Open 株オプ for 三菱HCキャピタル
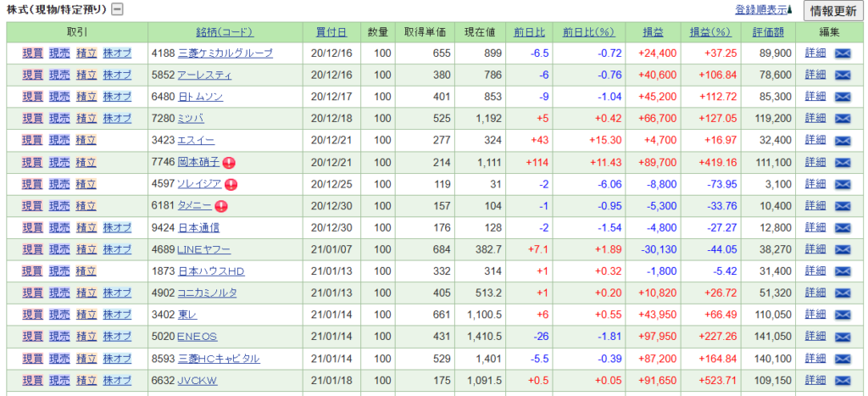Viewport: 868px width, 396px height. coord(117,358)
